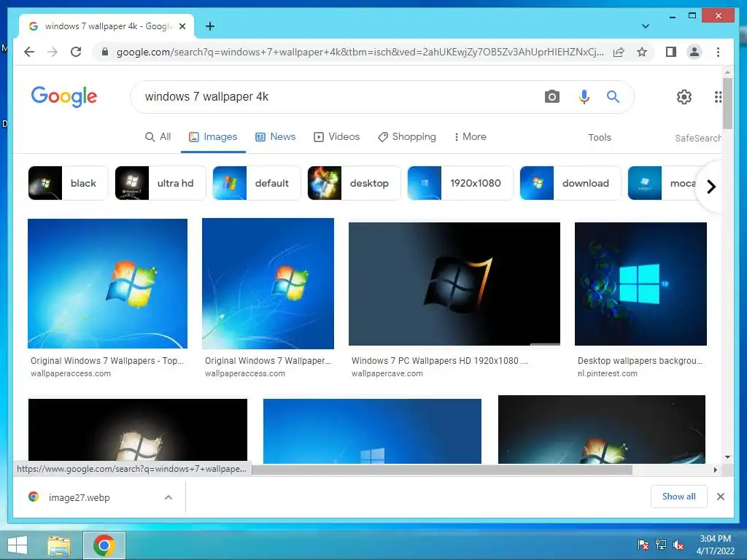Close the windows 7 wallpaper 4k tab

coord(182,26)
